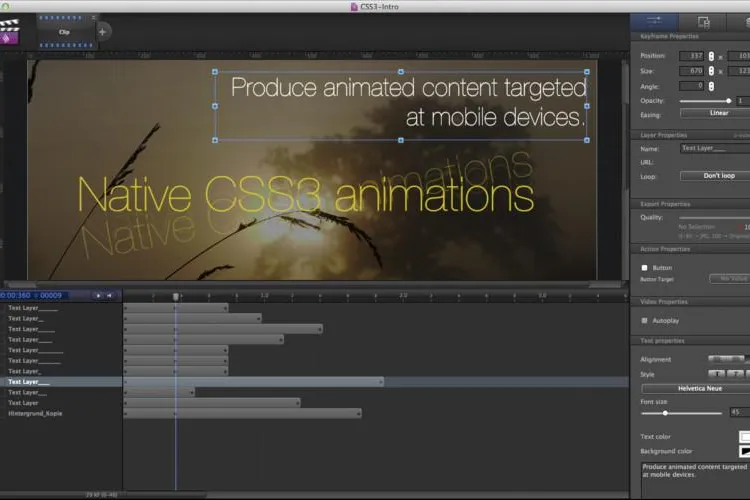This screenshot has width=750, height=500.
Task: Click the Produce animated content text box on canvas
Action: pos(401,106)
